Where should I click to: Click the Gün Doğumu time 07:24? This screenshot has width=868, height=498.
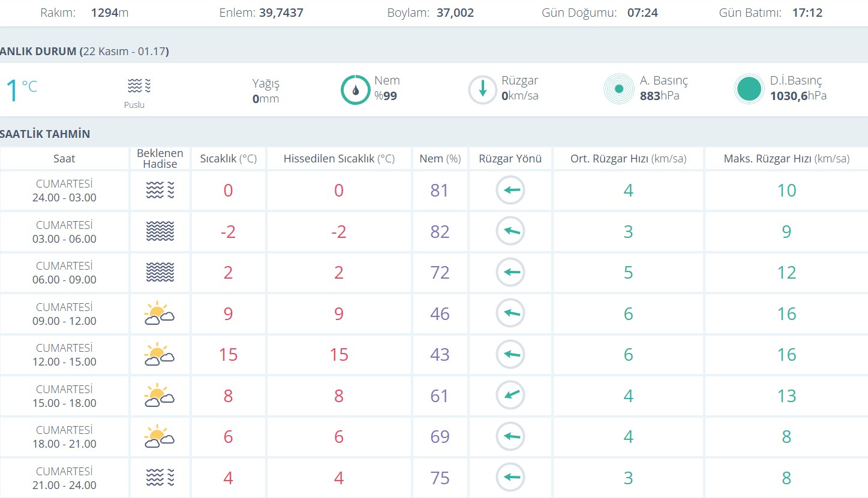click(642, 13)
